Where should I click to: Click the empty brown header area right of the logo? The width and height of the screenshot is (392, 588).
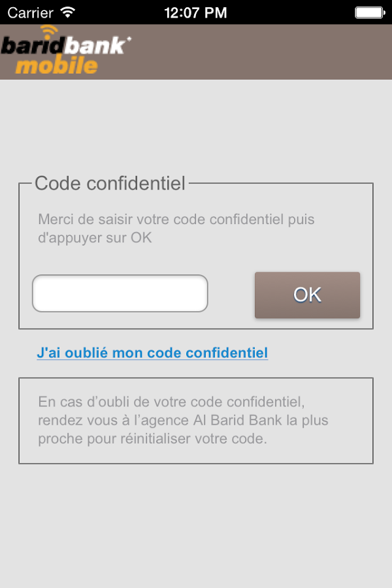pos(261,52)
